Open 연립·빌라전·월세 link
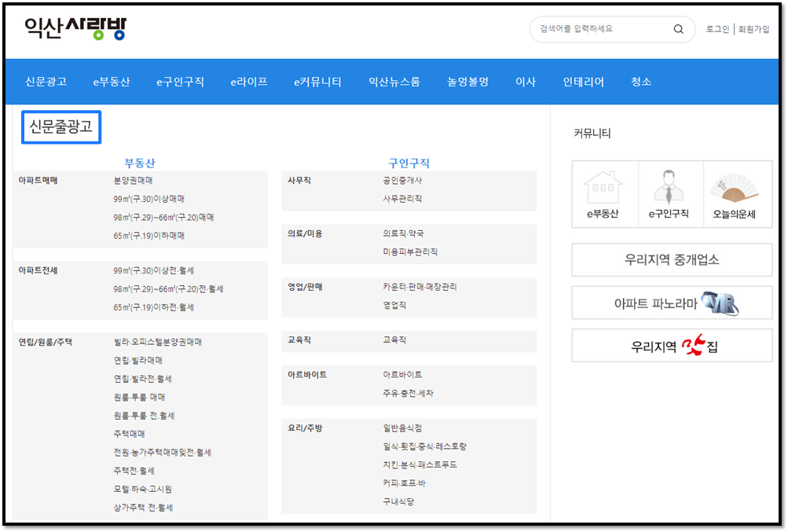The width and height of the screenshot is (788, 532). (x=143, y=379)
